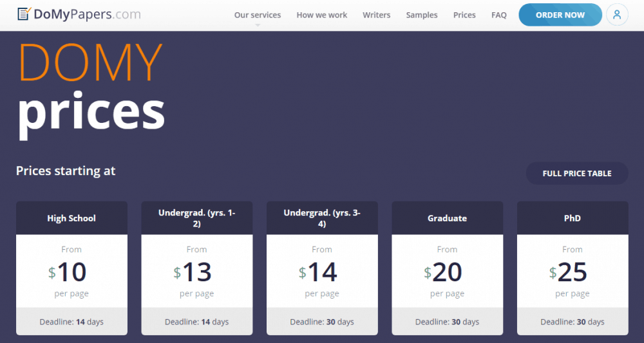The height and width of the screenshot is (343, 644).
Task: Open How we work page
Action: click(x=321, y=15)
